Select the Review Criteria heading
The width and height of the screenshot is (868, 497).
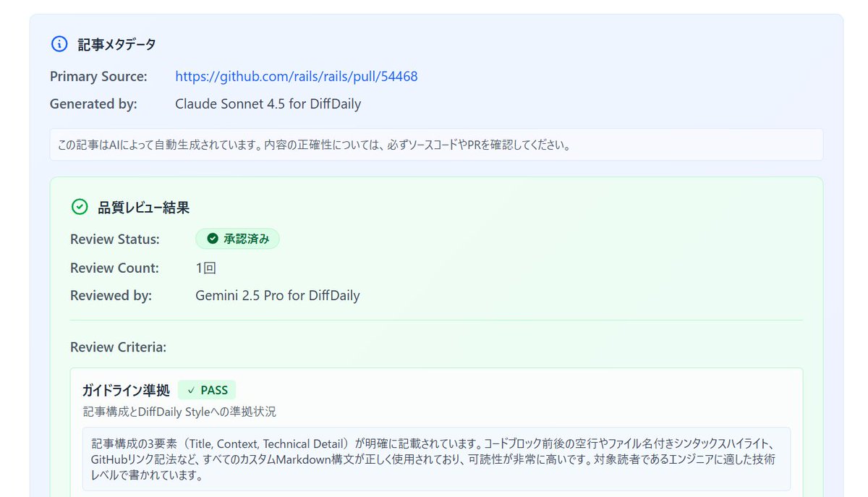(118, 347)
